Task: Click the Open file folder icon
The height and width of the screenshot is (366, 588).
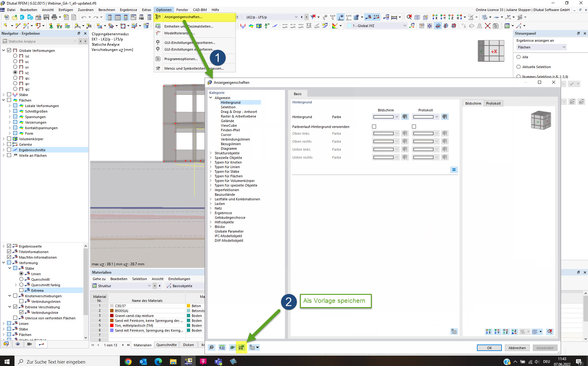Action: point(14,17)
